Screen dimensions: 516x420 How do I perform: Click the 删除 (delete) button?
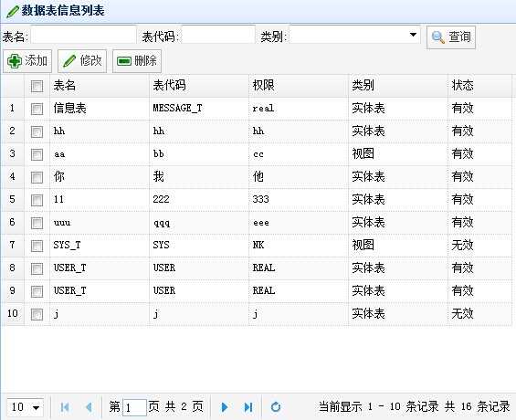point(137,61)
